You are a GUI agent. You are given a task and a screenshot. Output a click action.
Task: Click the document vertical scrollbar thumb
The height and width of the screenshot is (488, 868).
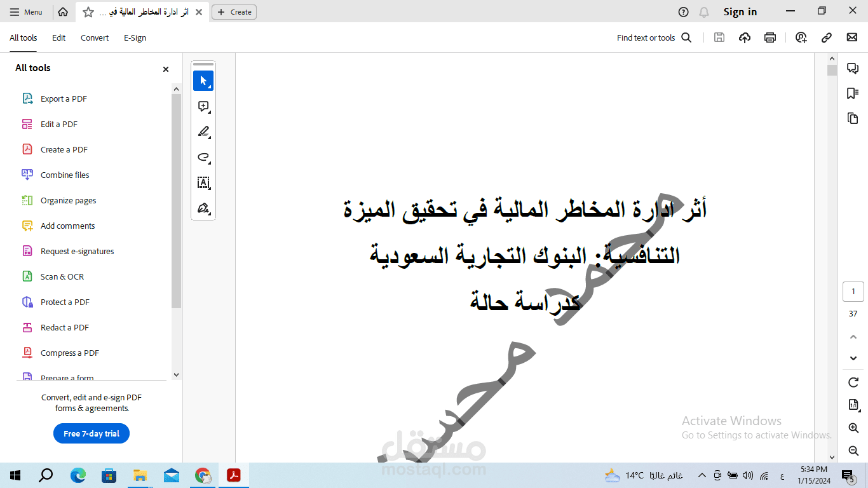point(832,70)
